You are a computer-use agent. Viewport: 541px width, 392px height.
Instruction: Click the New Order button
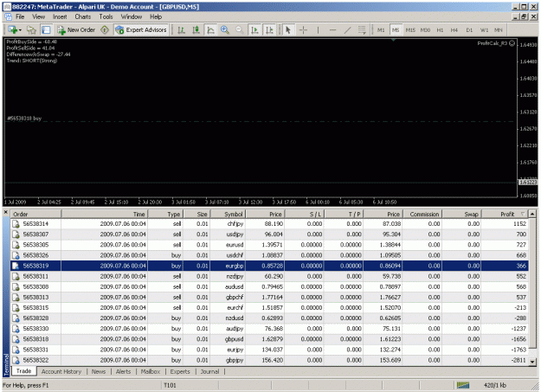pyautogui.click(x=76, y=30)
